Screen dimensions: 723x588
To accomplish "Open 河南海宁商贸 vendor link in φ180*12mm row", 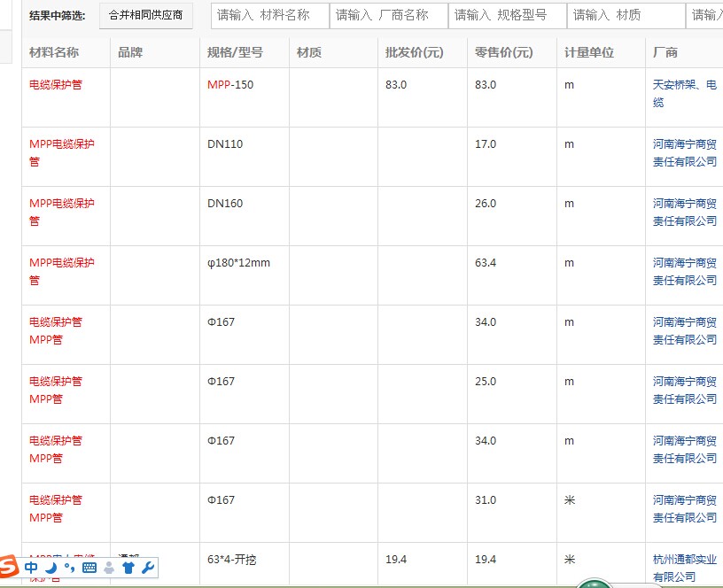I will [685, 272].
